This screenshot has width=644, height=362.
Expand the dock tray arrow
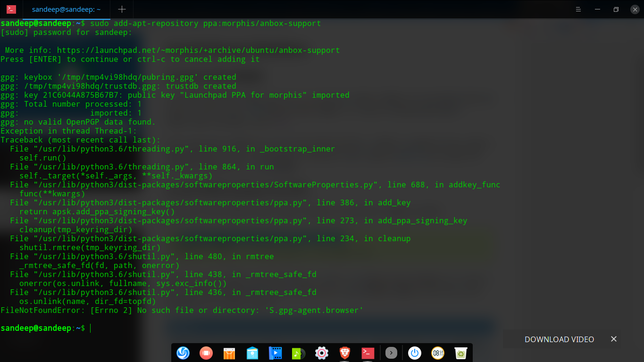(391, 353)
